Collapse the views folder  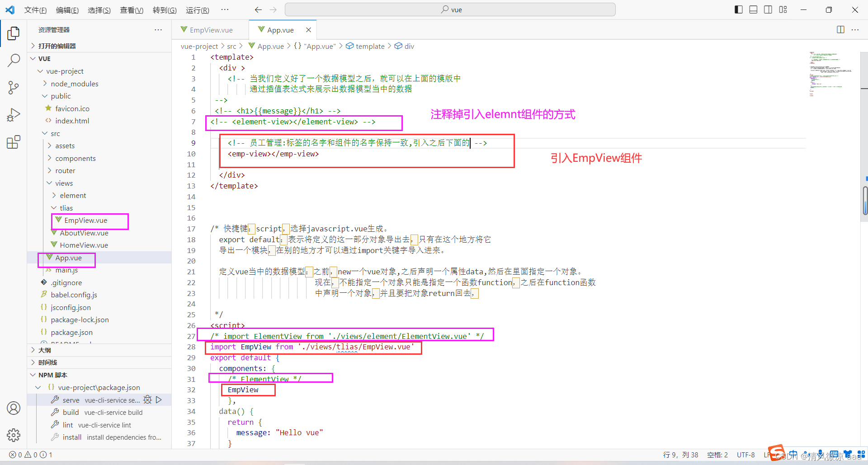[99, 183]
